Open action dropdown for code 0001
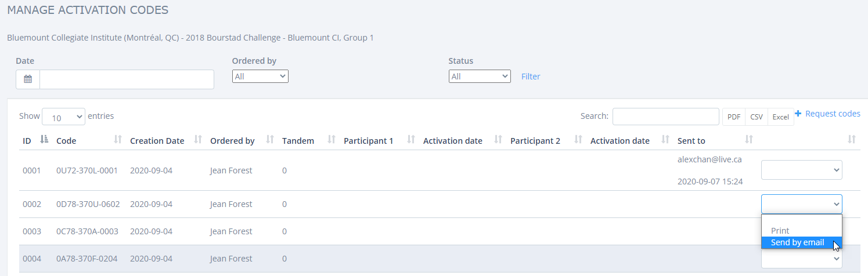 pyautogui.click(x=801, y=170)
